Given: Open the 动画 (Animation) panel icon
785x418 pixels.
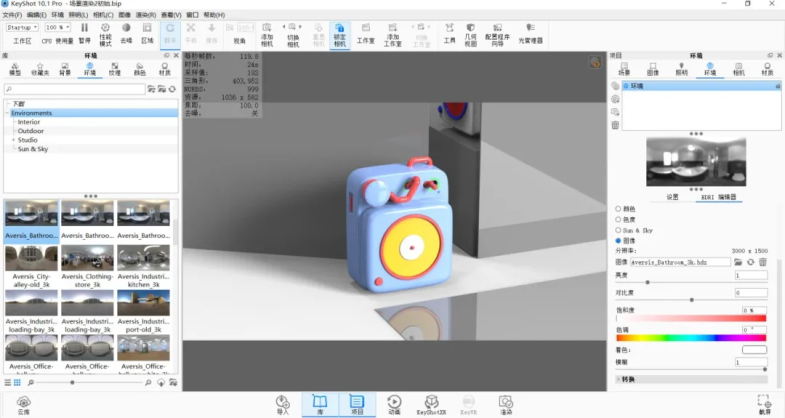Looking at the screenshot, I should click(x=394, y=402).
